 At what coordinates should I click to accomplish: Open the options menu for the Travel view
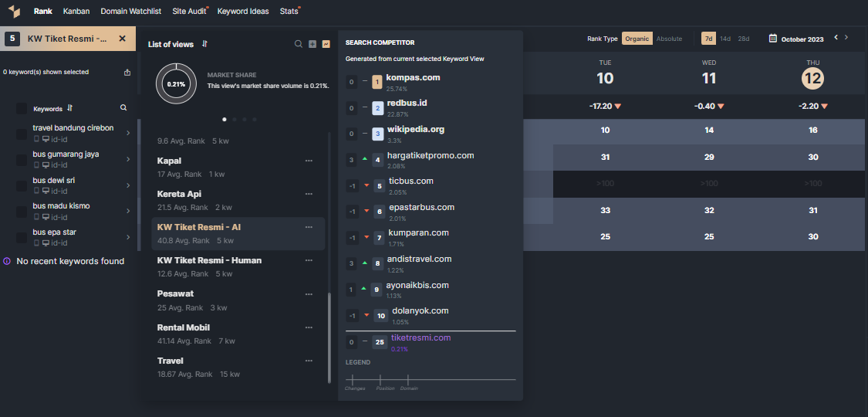(309, 361)
